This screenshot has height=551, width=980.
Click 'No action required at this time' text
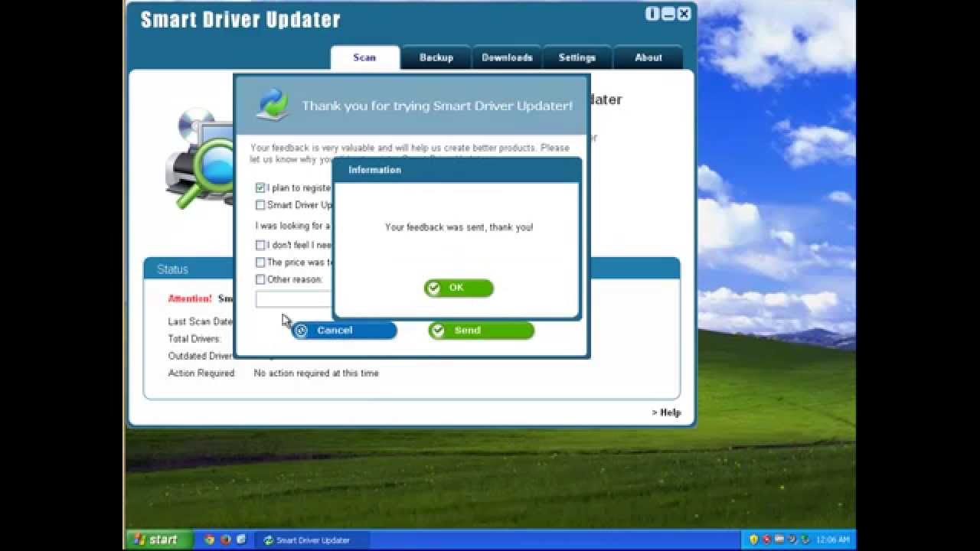click(x=316, y=373)
